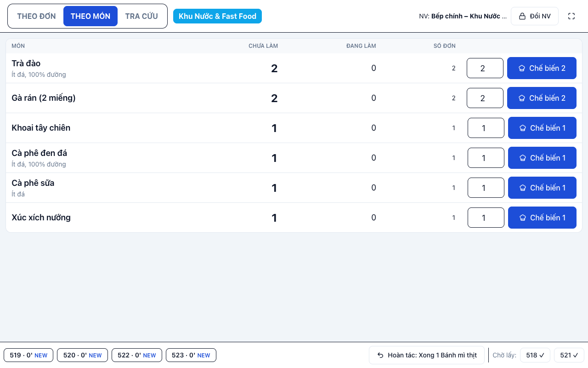Image resolution: width=588 pixels, height=368 pixels.
Task: Open order chip 519 in bottom bar
Action: [28, 355]
